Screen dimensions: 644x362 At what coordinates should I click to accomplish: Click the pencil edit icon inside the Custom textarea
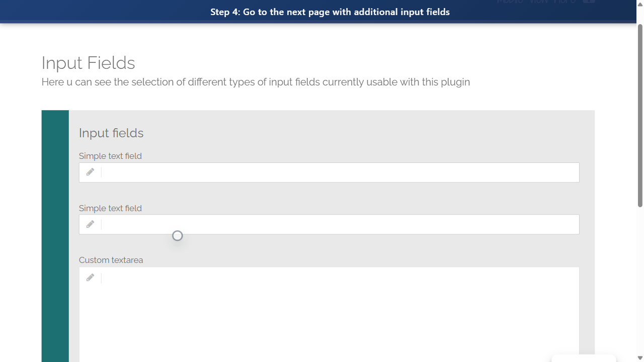coord(90,277)
